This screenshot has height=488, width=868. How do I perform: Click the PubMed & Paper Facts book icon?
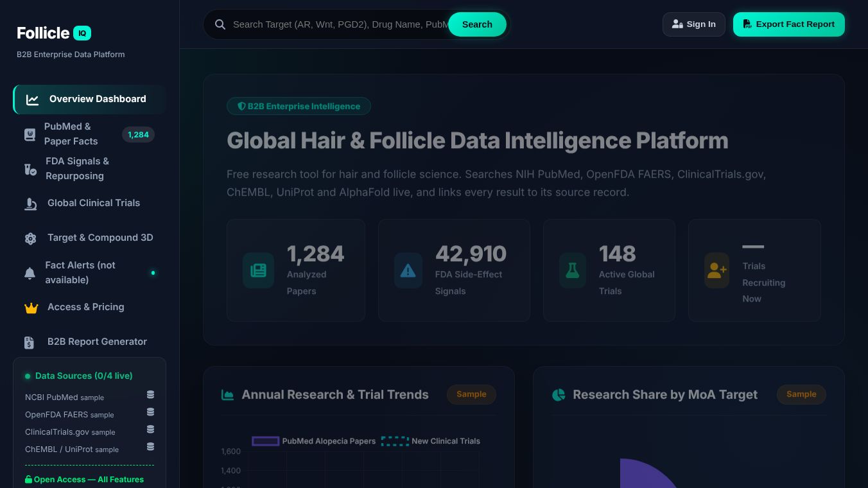tap(30, 134)
